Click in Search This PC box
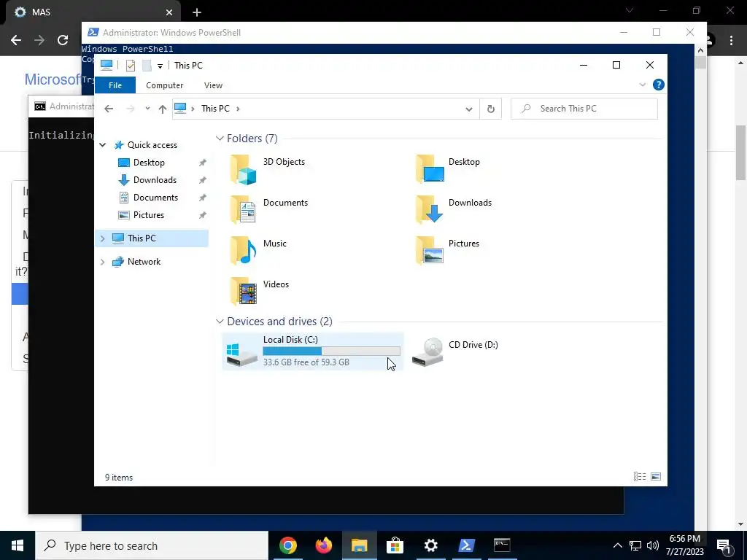 [x=584, y=109]
